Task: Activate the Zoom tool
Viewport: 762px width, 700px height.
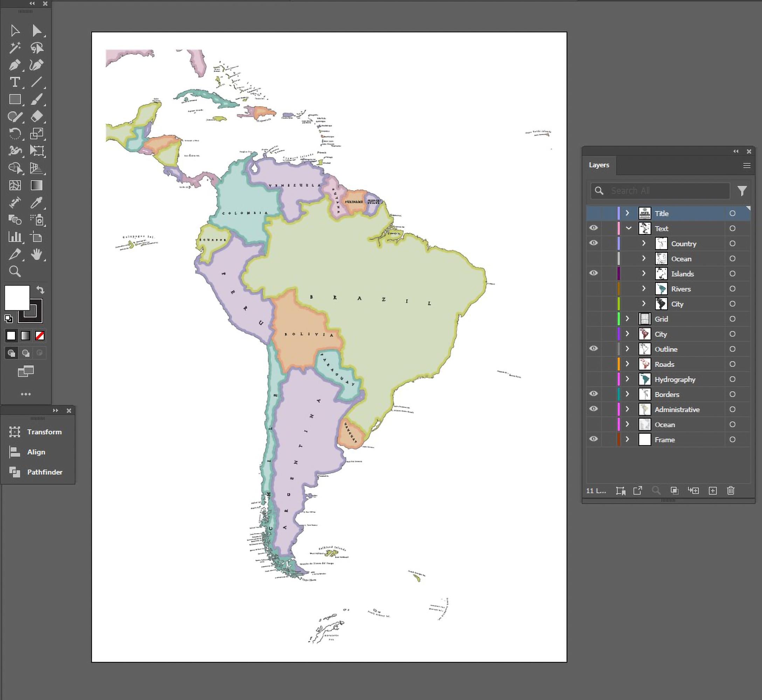Action: [x=15, y=272]
